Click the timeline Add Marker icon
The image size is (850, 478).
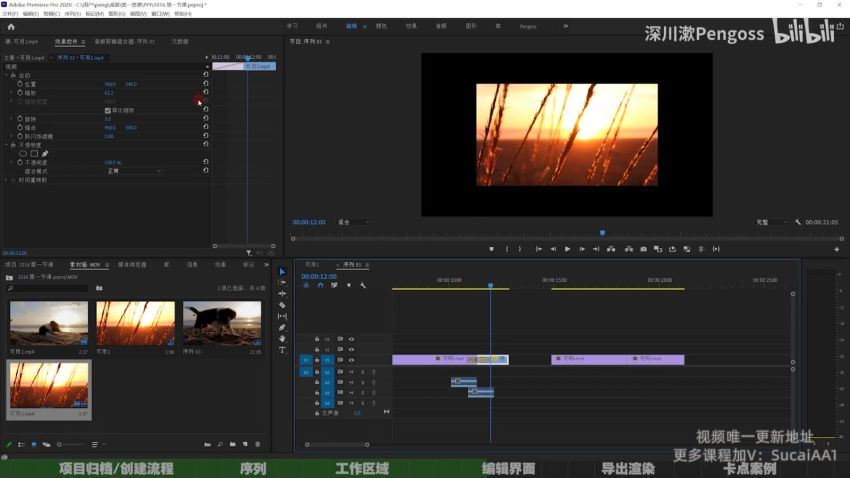click(x=349, y=286)
